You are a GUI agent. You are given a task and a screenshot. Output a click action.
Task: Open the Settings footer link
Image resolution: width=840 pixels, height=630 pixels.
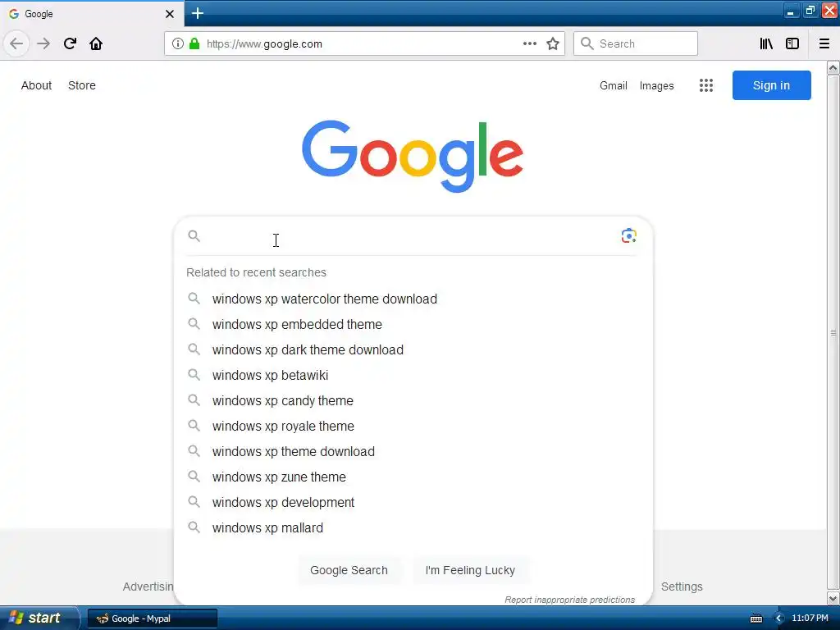(682, 587)
